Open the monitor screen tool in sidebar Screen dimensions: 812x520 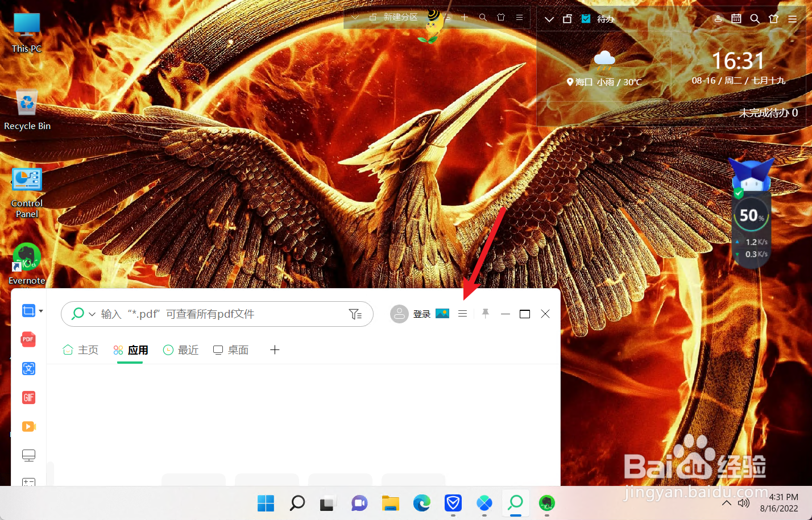(28, 455)
